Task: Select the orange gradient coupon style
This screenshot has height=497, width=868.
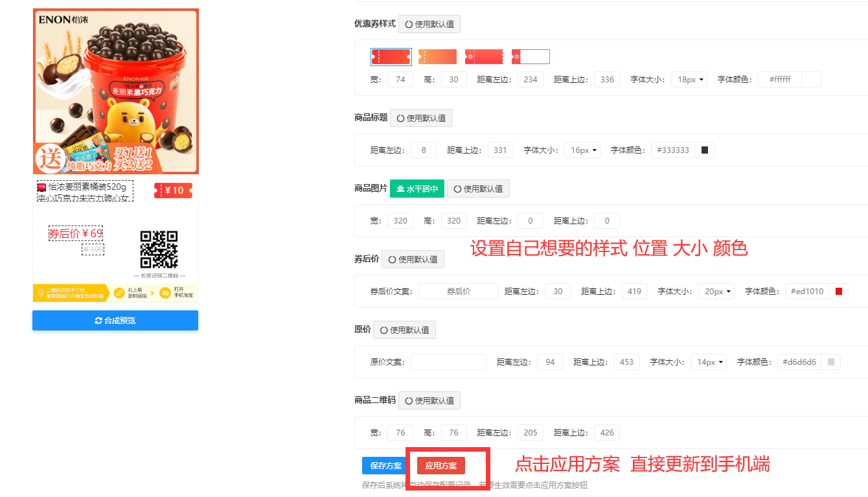Action: 437,57
